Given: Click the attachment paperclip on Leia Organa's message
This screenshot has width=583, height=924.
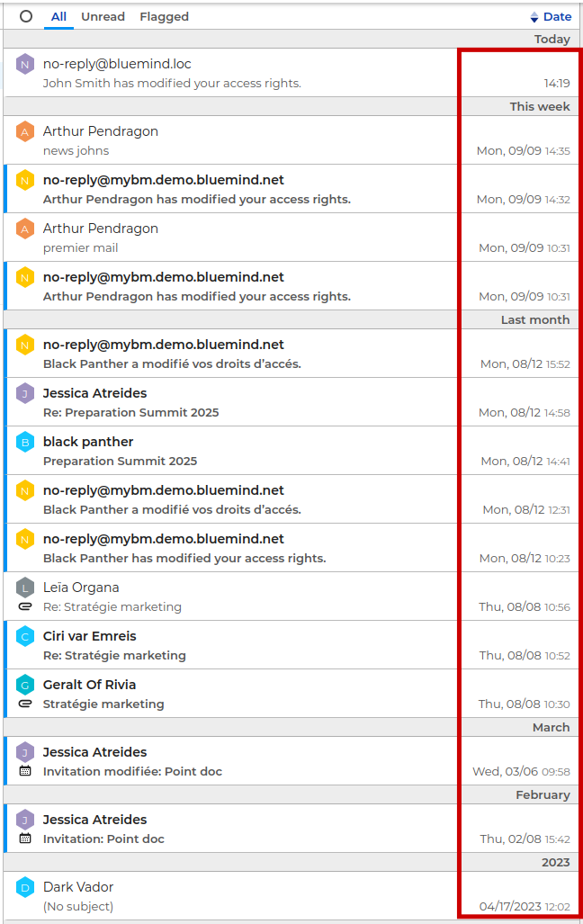Looking at the screenshot, I should coord(25,607).
